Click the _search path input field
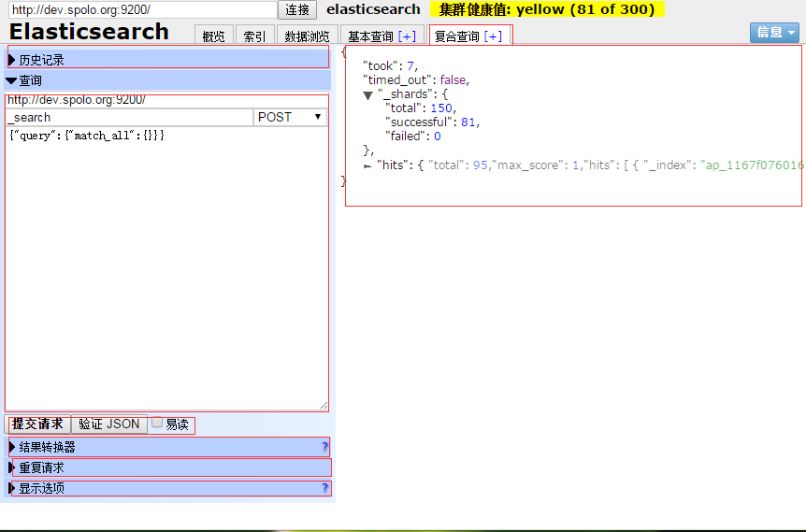The height and width of the screenshot is (532, 806). [130, 117]
